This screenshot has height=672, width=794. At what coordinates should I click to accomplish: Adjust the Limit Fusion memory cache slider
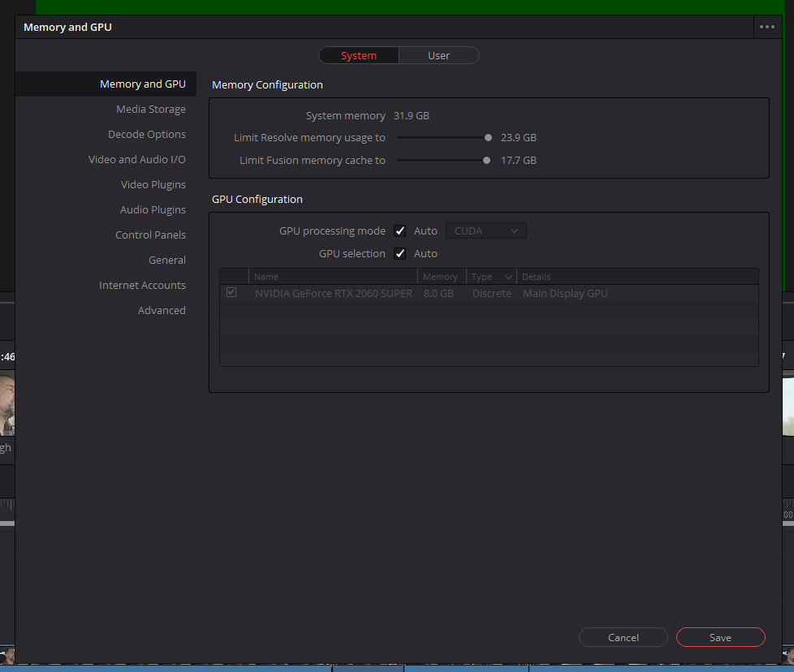point(486,161)
